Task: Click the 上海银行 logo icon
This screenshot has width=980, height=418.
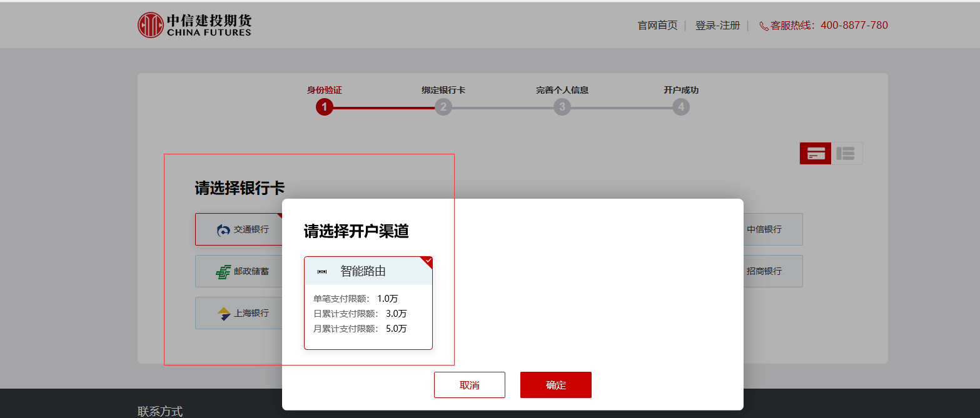Action: coord(224,314)
